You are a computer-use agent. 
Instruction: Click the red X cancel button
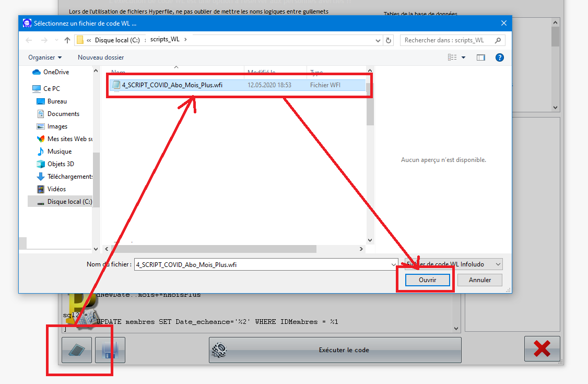pos(542,349)
